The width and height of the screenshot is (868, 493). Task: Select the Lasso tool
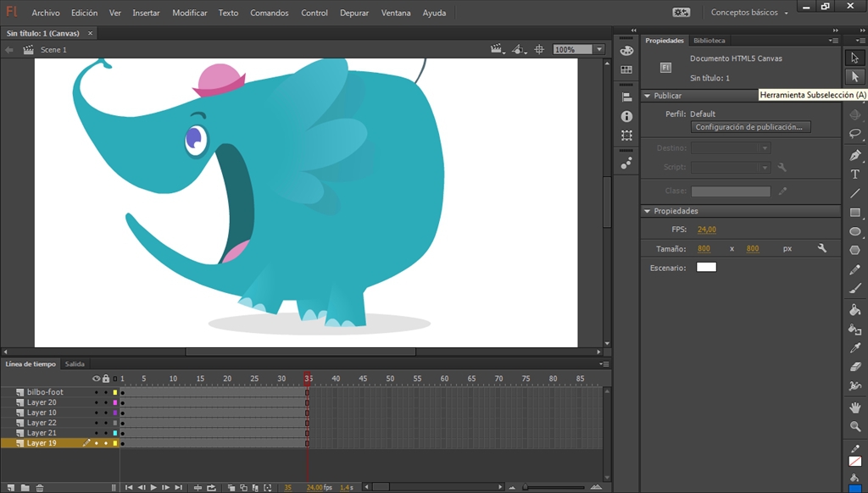(x=854, y=134)
